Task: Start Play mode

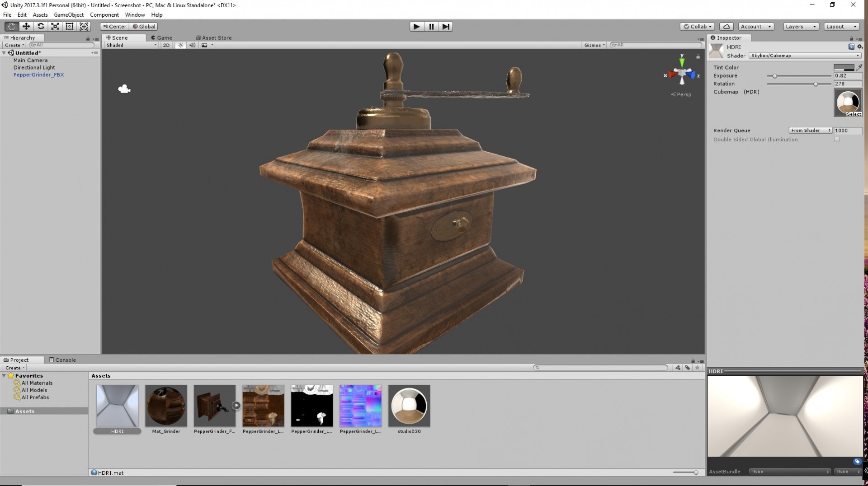Action: pos(416,27)
